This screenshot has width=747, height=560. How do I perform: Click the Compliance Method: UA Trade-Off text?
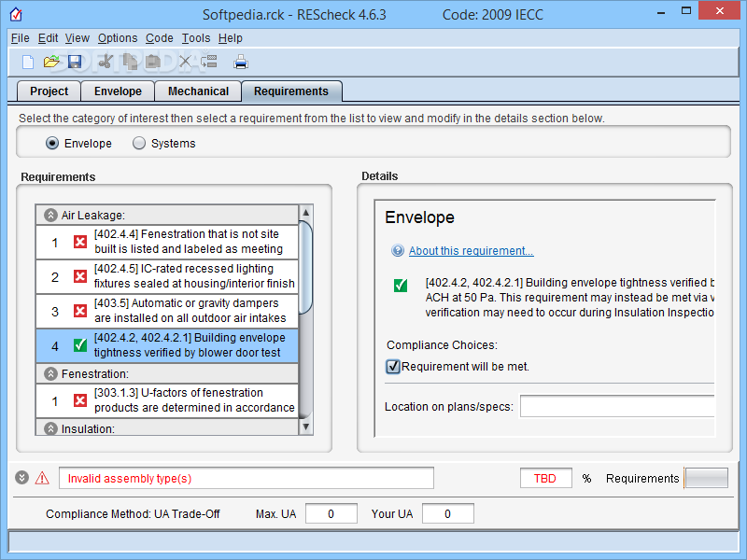(133, 514)
